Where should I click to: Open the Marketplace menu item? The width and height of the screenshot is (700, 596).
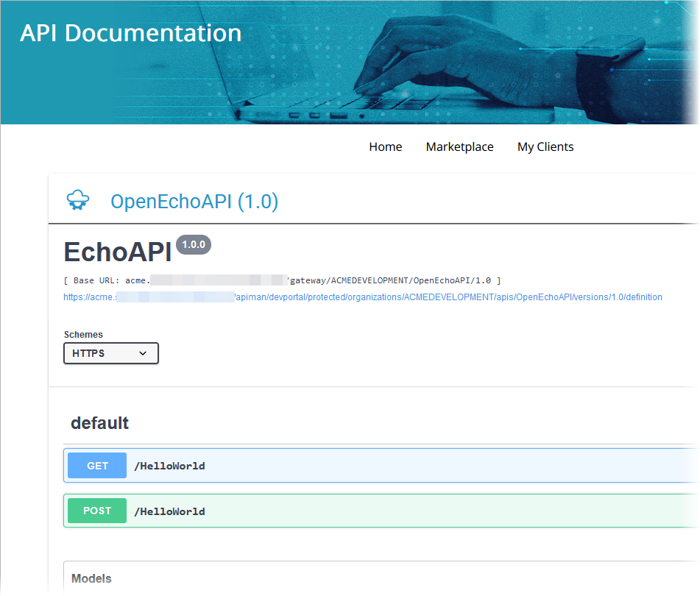tap(459, 147)
